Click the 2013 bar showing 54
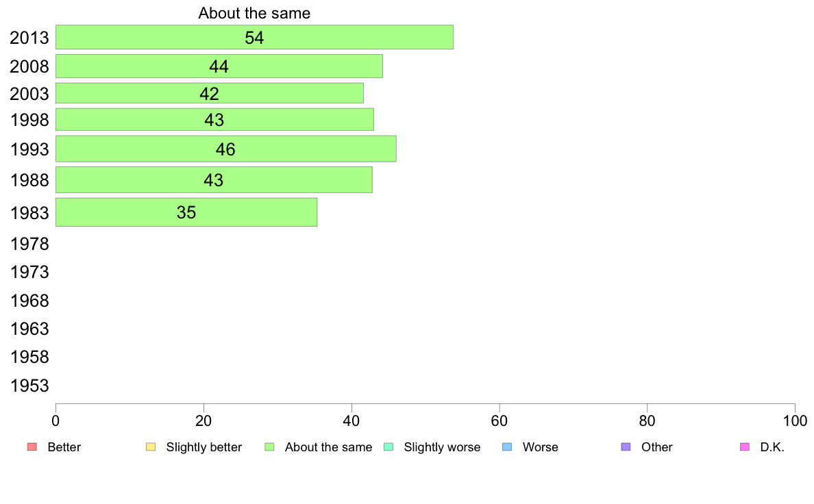Viewport: 814px width, 504px height. (254, 38)
